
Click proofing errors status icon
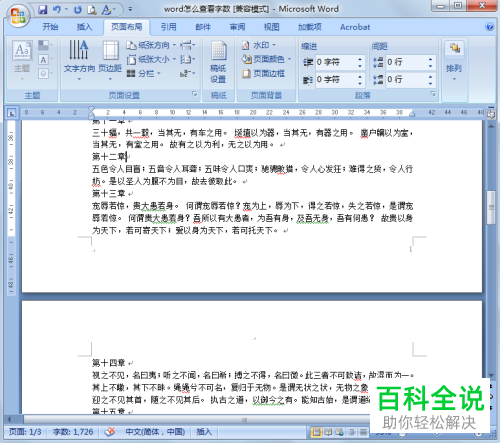click(110, 432)
